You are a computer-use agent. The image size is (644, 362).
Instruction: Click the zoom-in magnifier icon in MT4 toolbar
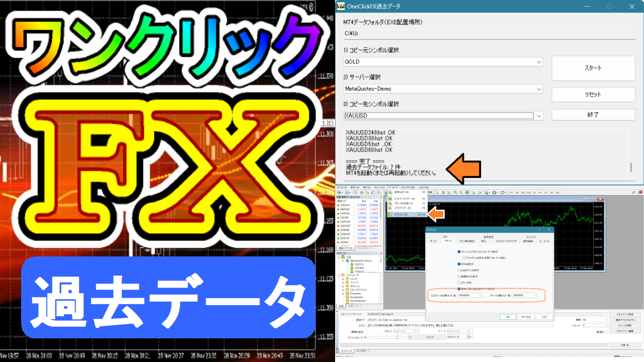(x=455, y=192)
